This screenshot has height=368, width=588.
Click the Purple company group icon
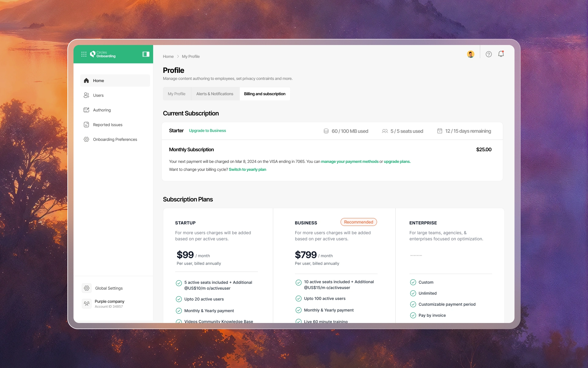pos(87,303)
